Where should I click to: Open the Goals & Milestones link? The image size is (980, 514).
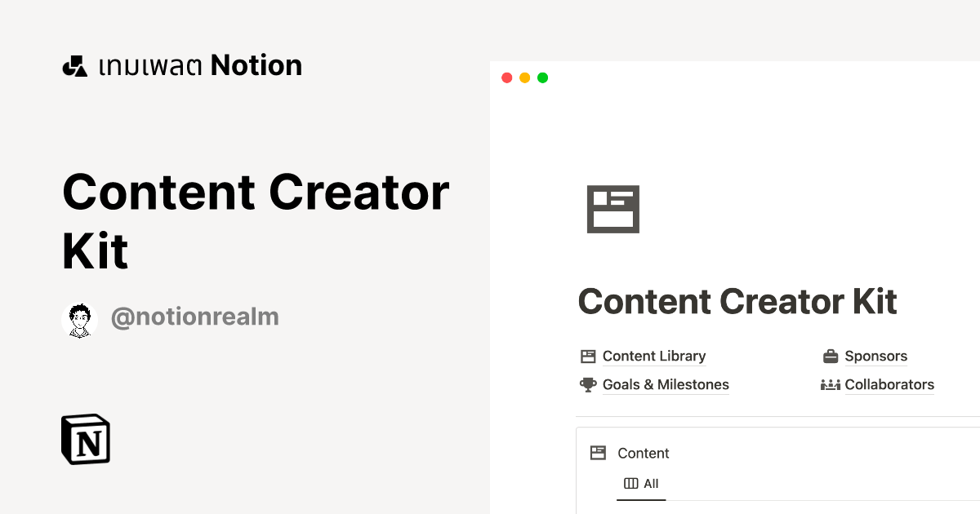pos(666,383)
